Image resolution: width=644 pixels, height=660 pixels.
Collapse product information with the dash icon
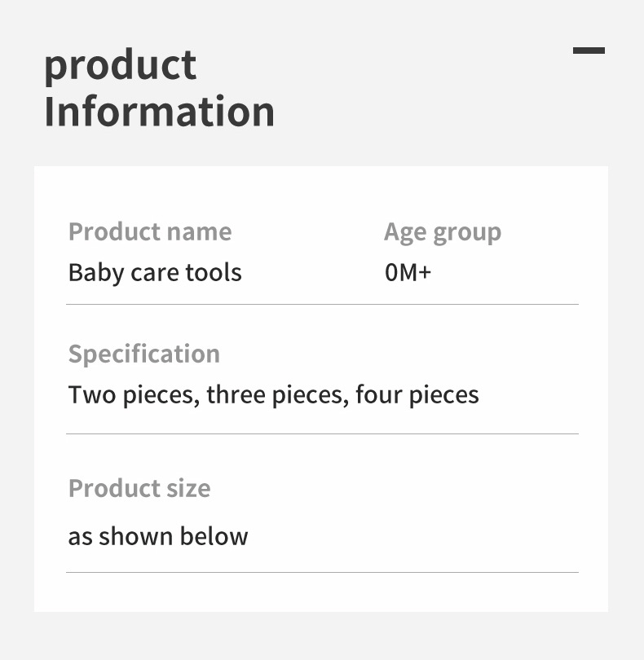coord(589,51)
